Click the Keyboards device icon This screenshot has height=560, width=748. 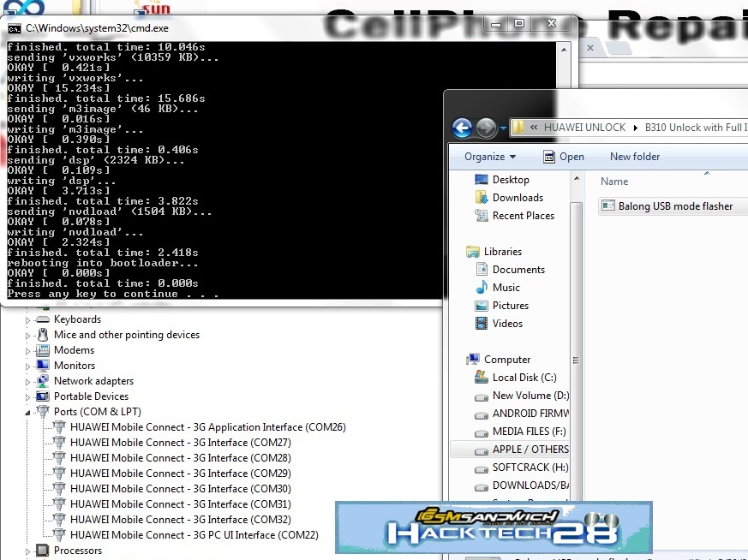[43, 319]
